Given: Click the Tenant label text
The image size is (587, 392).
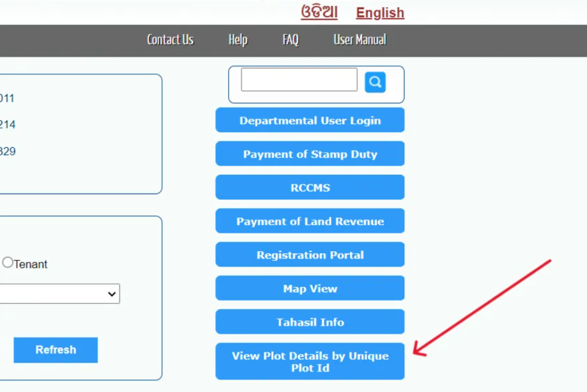Looking at the screenshot, I should (x=30, y=264).
